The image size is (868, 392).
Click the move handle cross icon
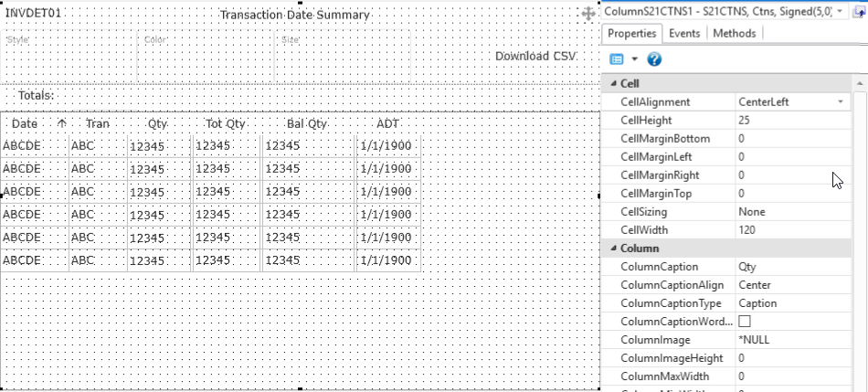(588, 14)
